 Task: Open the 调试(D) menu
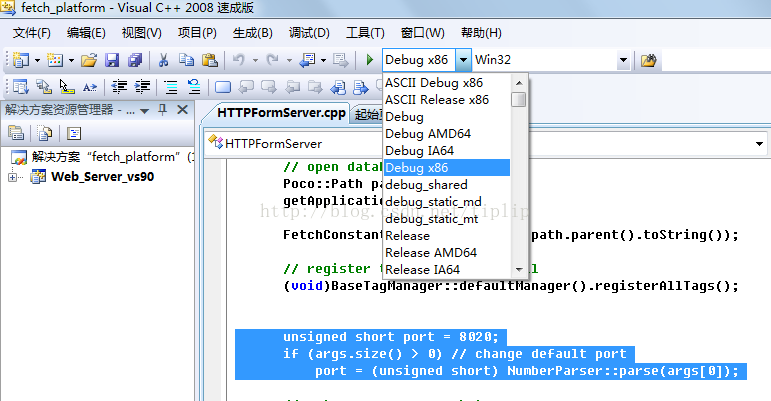(x=309, y=33)
